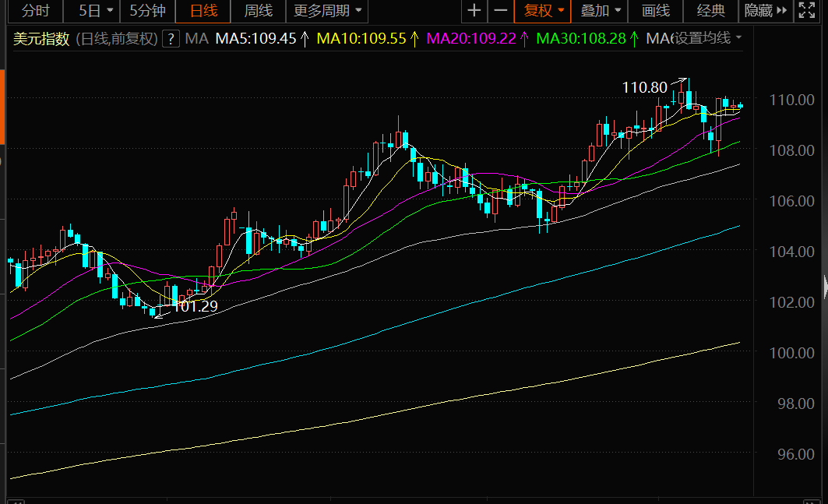Click the 110.80 high price marker
The image size is (828, 504).
click(645, 88)
